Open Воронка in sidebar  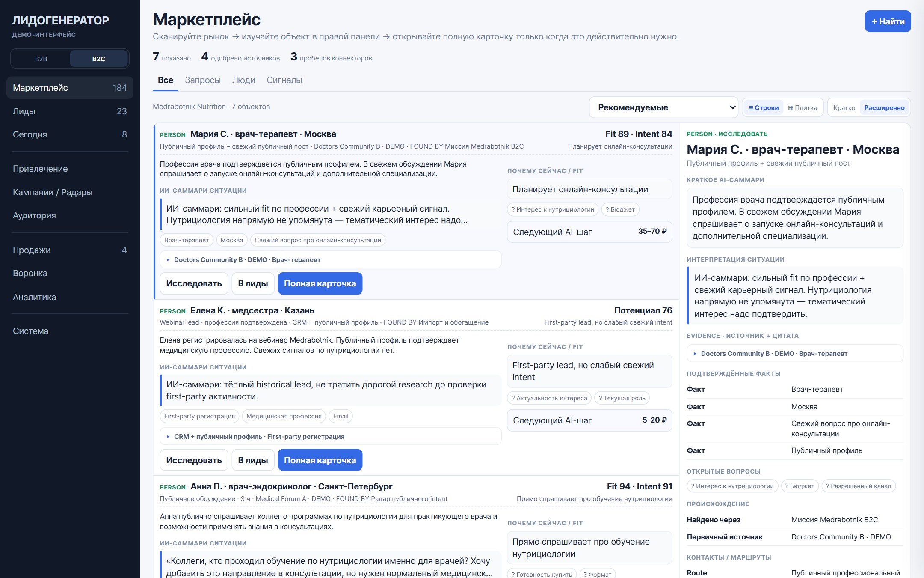70,273
